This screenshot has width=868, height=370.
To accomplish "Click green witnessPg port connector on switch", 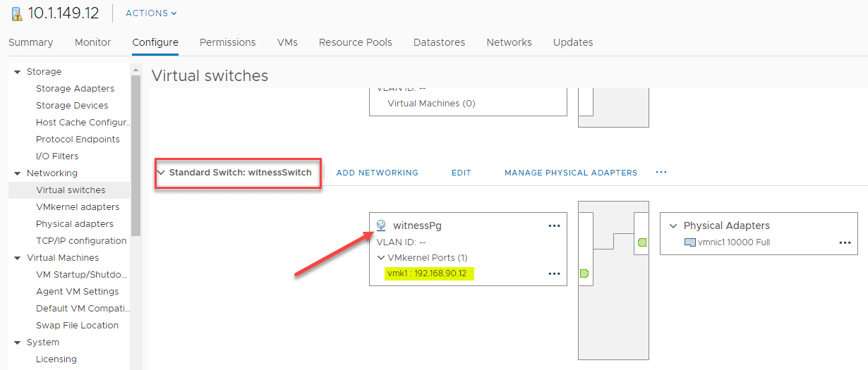I will pos(584,273).
